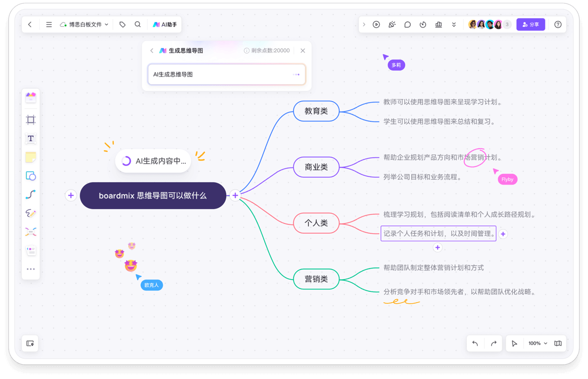588x379 pixels.
Task: Go back using the top-left arrow
Action: [30, 24]
